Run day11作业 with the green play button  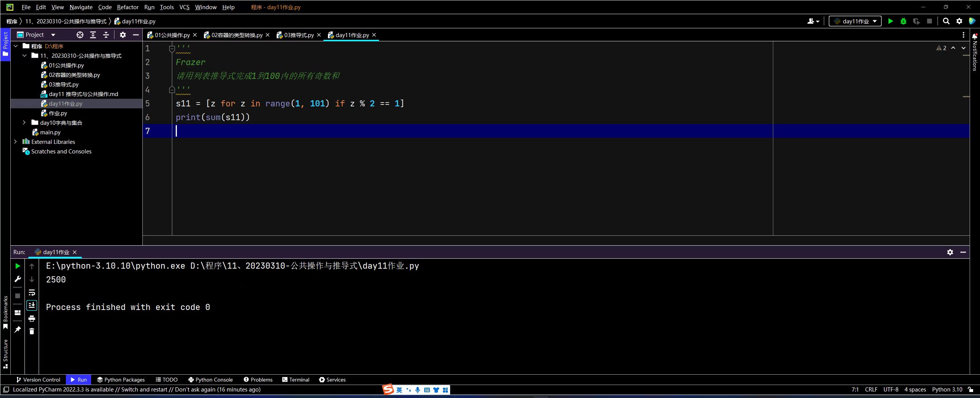click(890, 21)
